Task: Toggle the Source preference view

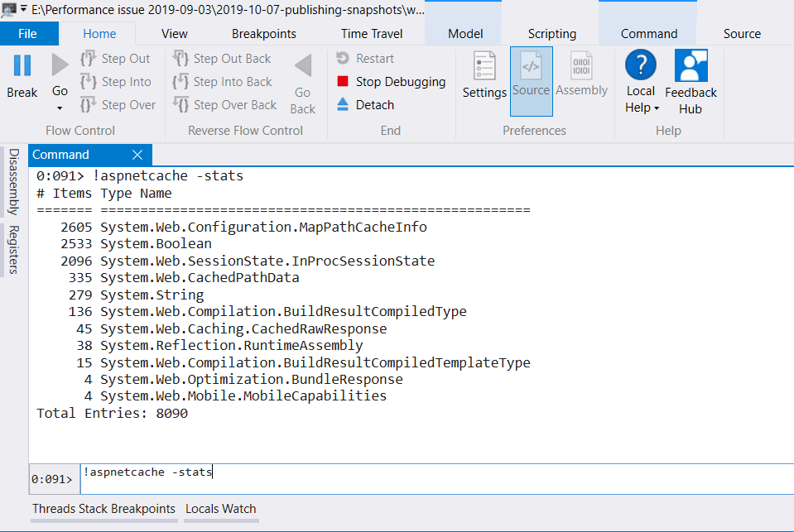Action: pos(531,79)
